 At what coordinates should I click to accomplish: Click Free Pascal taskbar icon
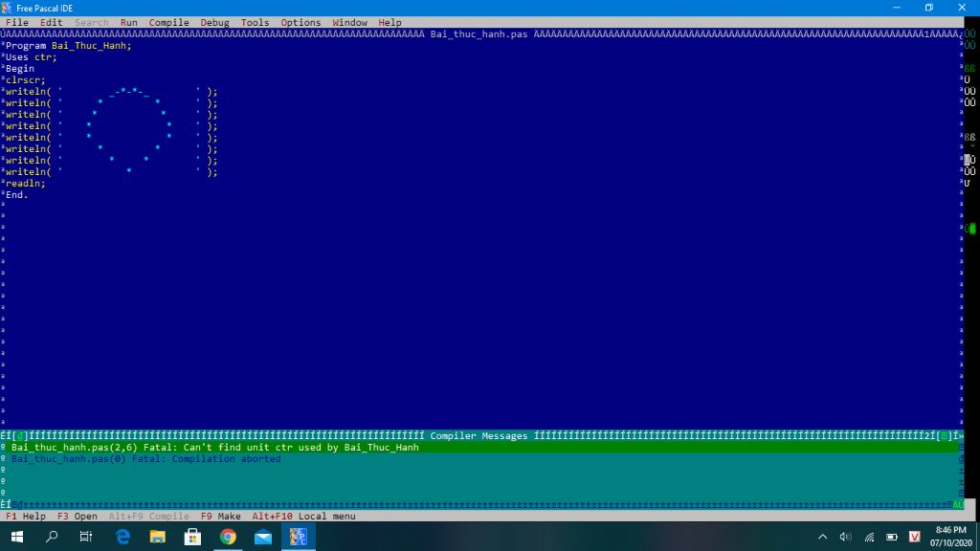299,537
